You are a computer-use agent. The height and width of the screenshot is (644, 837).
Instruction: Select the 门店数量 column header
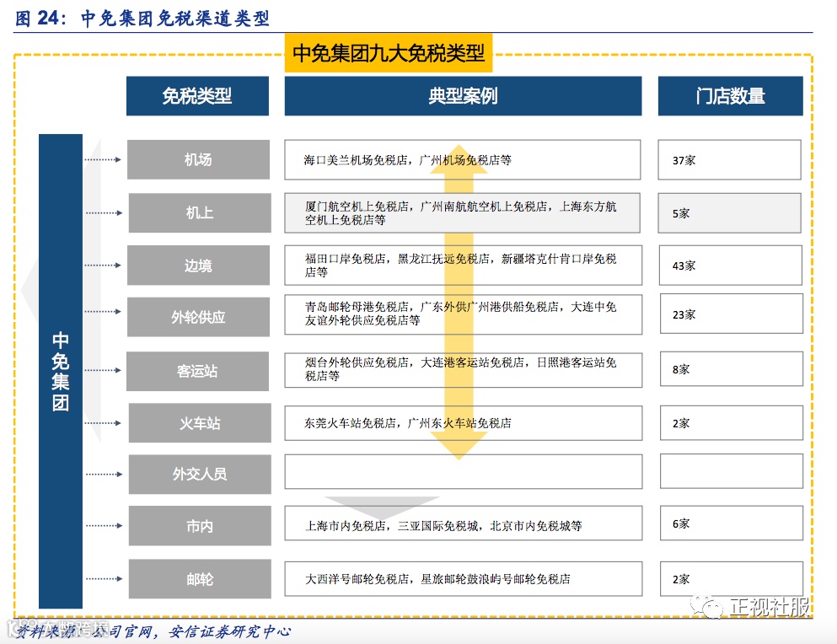[x=730, y=96]
